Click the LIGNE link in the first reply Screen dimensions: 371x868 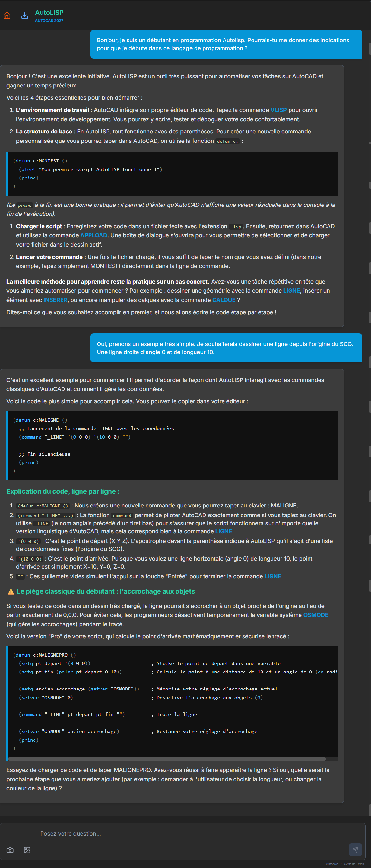(291, 290)
